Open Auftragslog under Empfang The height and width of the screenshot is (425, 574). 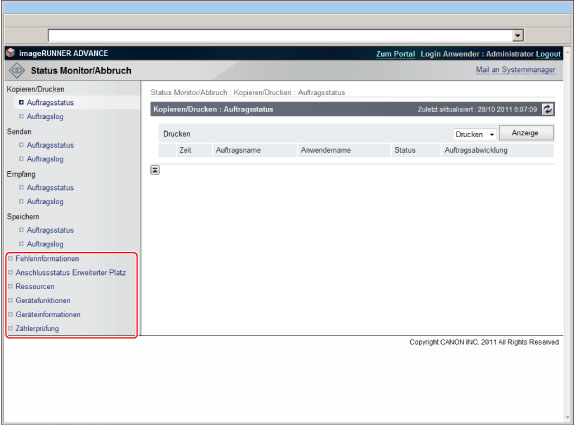click(45, 201)
